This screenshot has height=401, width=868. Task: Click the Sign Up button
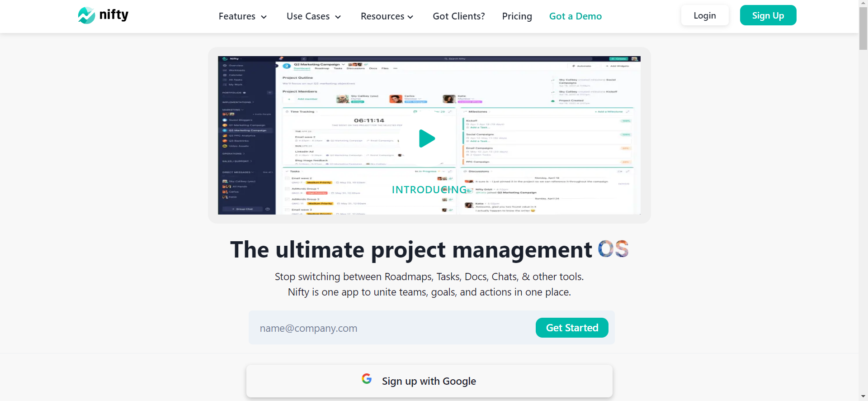768,15
